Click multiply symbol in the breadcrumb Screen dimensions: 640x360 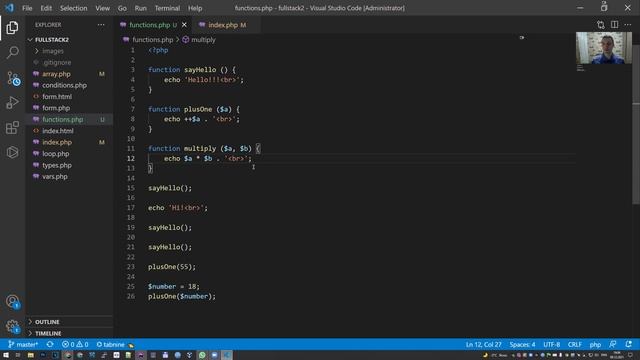tap(203, 40)
